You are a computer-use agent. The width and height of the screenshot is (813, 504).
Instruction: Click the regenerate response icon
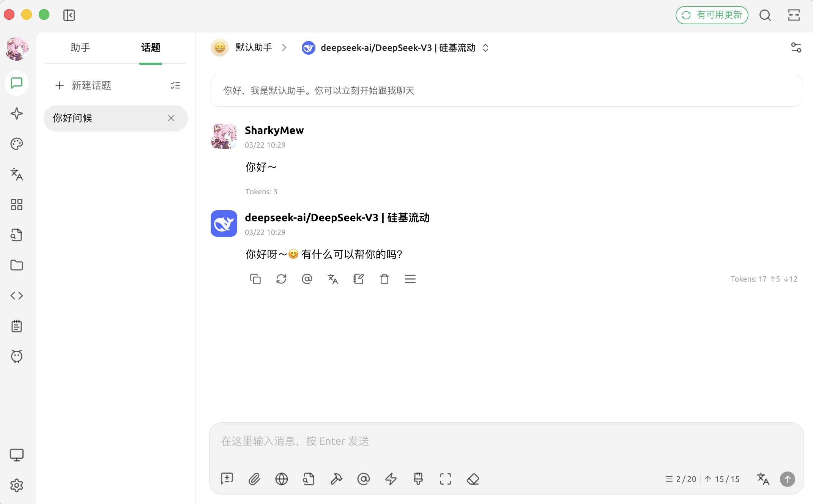tap(281, 279)
